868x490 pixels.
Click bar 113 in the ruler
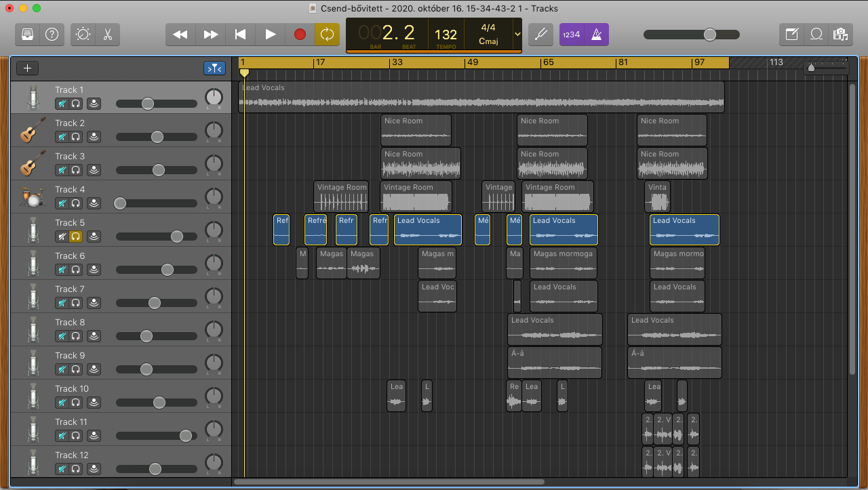tap(776, 62)
